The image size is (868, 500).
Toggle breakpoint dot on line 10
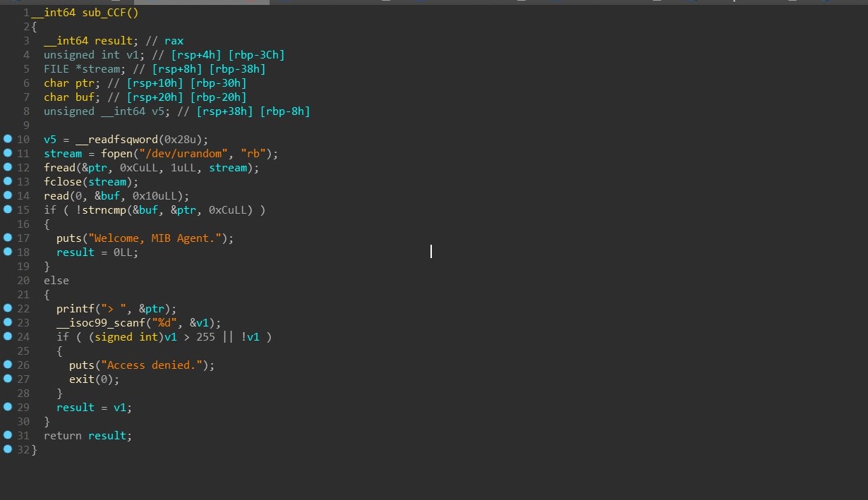tap(8, 139)
